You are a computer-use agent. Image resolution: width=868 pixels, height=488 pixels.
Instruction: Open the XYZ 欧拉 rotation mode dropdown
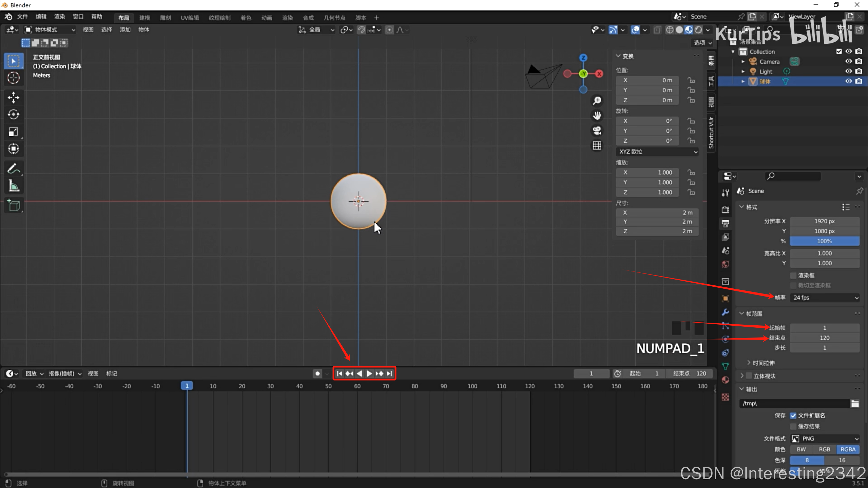click(x=657, y=151)
